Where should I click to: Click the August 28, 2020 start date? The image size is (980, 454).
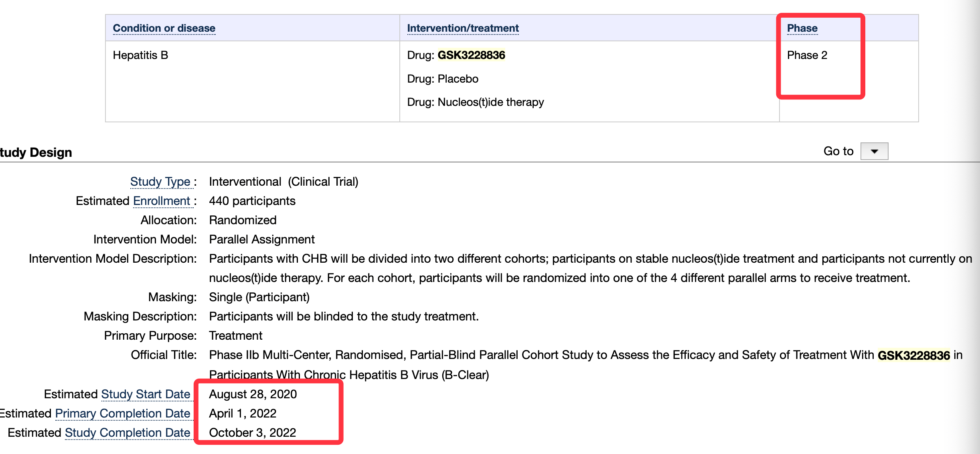pos(253,394)
